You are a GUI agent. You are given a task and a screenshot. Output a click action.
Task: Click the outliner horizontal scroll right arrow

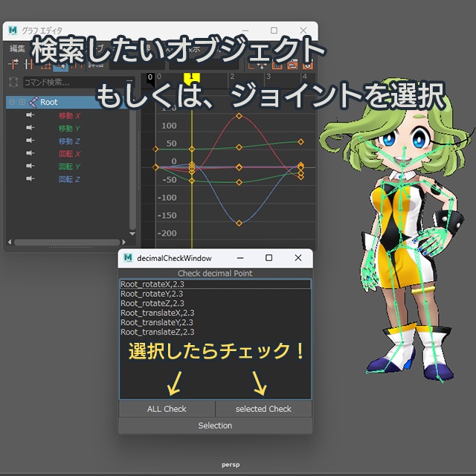[123, 242]
